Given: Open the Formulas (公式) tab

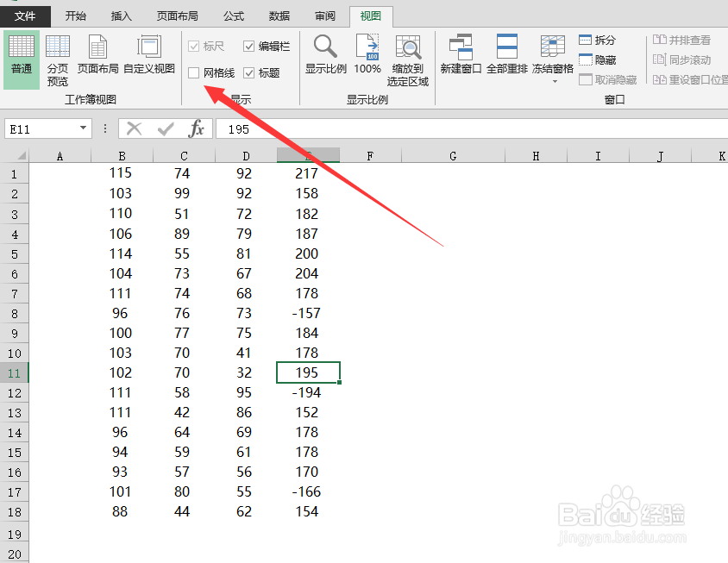Looking at the screenshot, I should (234, 16).
